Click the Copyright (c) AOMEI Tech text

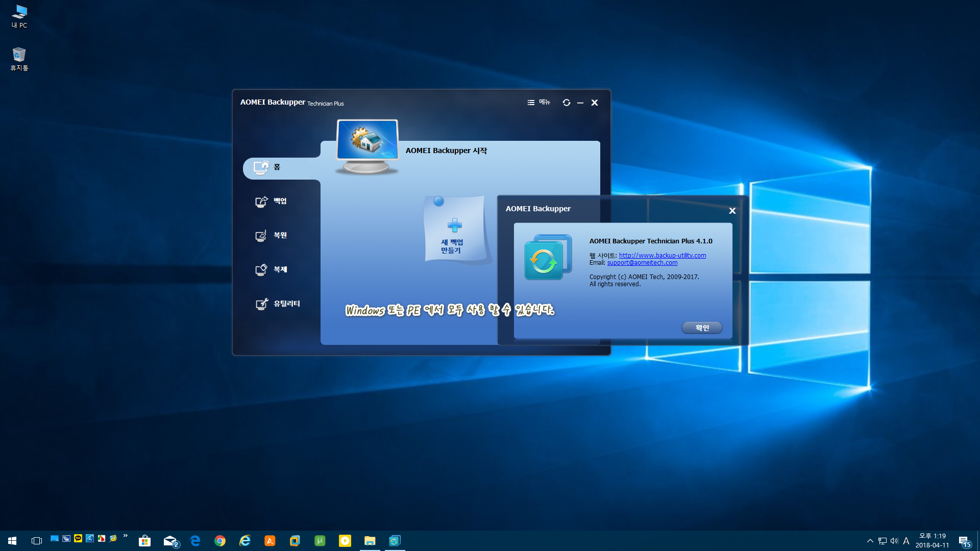coord(644,277)
